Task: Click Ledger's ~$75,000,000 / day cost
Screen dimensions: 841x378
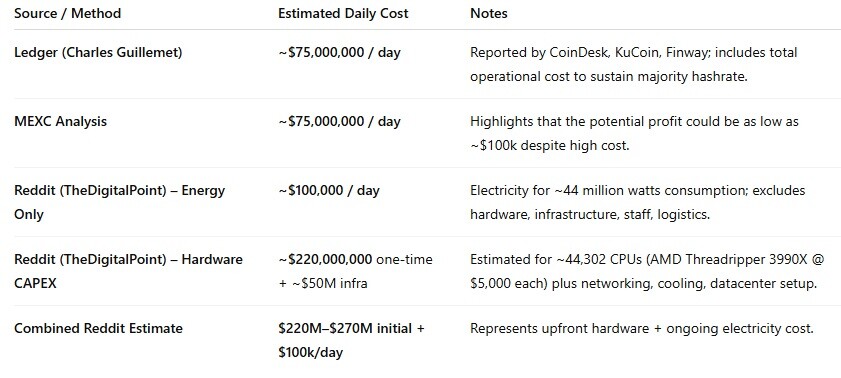Action: tap(340, 53)
